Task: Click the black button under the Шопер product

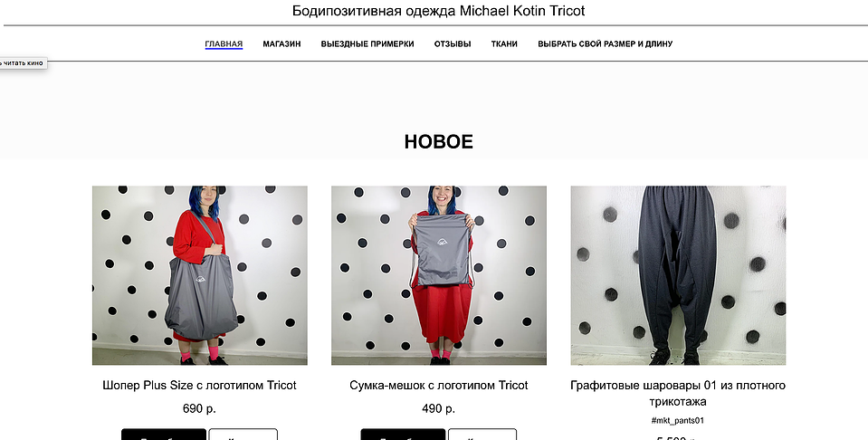Action: (x=164, y=435)
